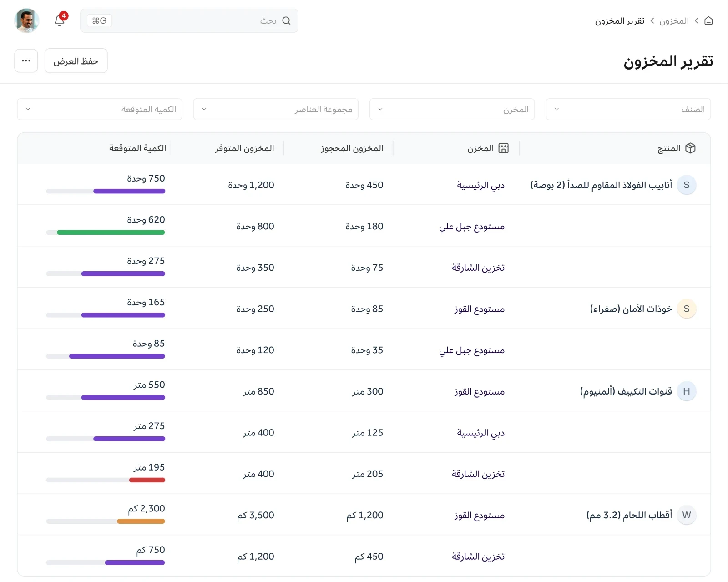The height and width of the screenshot is (582, 728).
Task: Click the red progress bar for 195 متر
Action: coord(147,480)
